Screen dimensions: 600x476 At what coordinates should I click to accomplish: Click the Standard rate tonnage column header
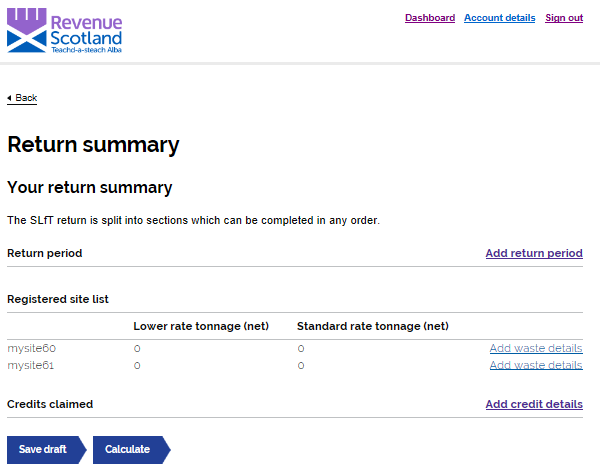tap(373, 326)
